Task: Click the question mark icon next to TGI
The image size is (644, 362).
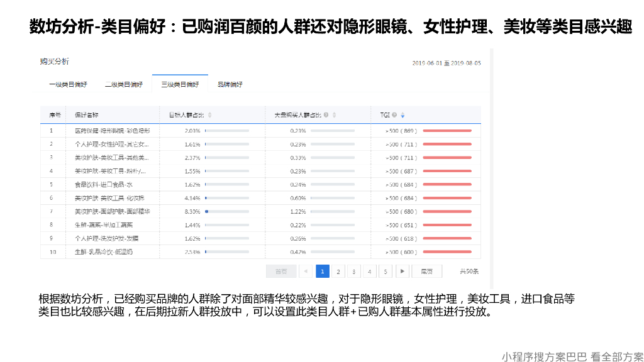Action: [394, 115]
